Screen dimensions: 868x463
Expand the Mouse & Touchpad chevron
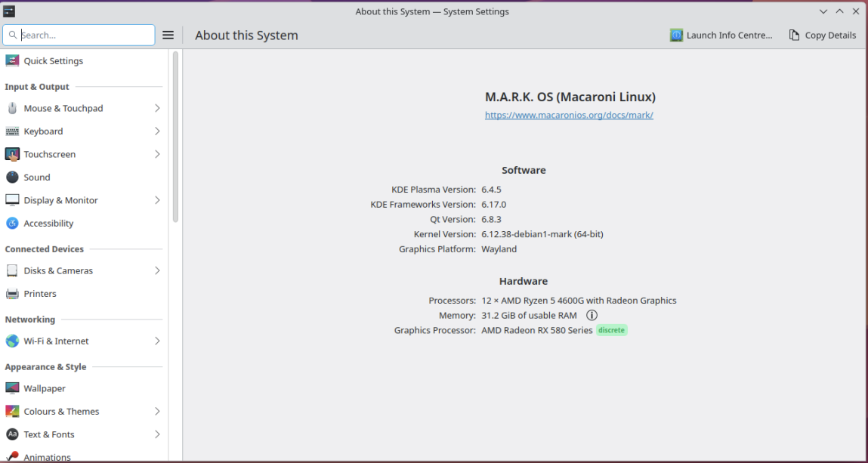click(x=157, y=109)
